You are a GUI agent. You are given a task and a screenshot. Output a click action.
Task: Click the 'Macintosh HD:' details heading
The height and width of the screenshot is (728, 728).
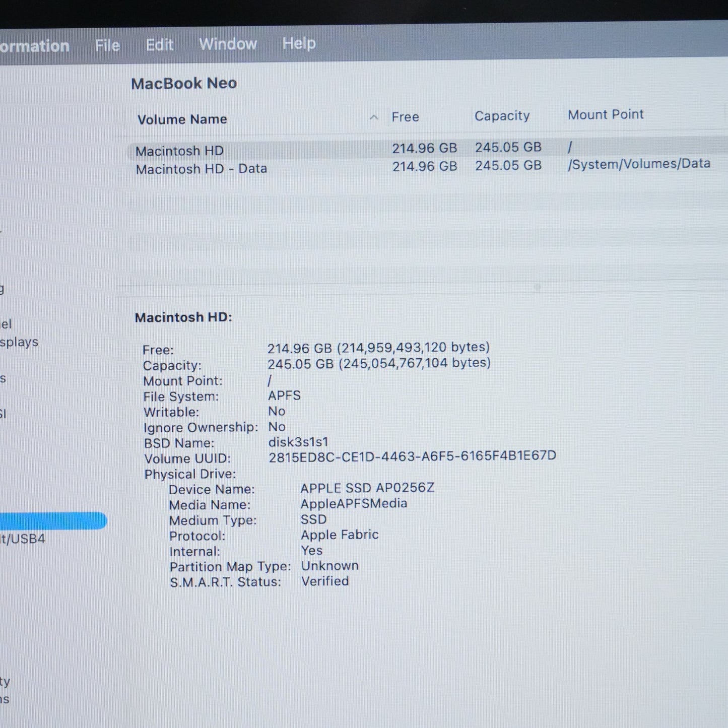tap(183, 317)
